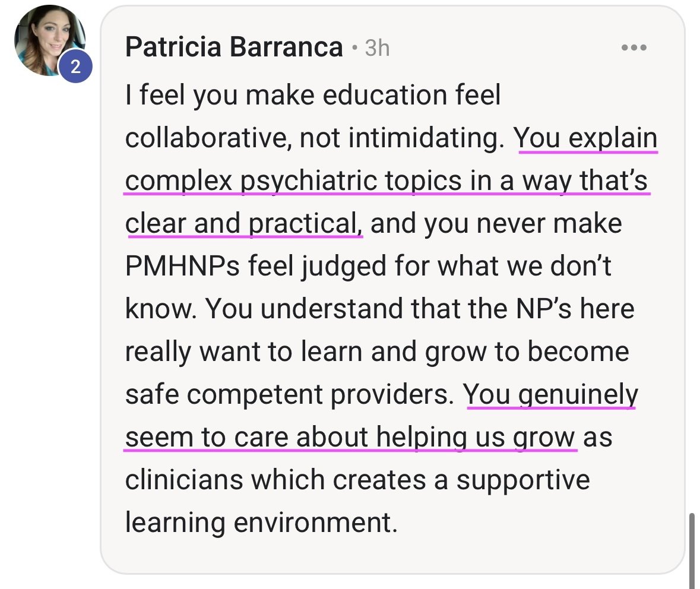Click the Patricia Barranca name link
The width and height of the screenshot is (700, 589).
[234, 47]
